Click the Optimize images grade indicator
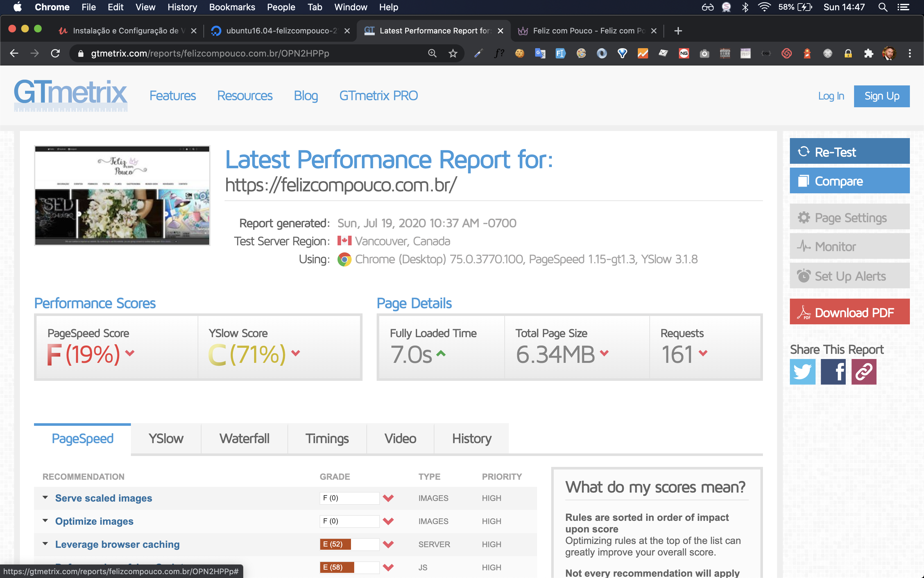The height and width of the screenshot is (578, 924). [349, 521]
